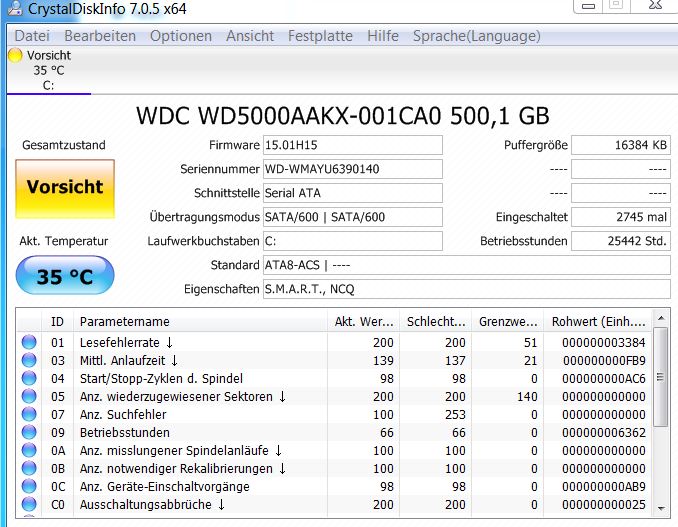Click the drive title WDC WD5000AAKX-001CA0 500,1 GB
The width and height of the screenshot is (678, 527).
(342, 116)
